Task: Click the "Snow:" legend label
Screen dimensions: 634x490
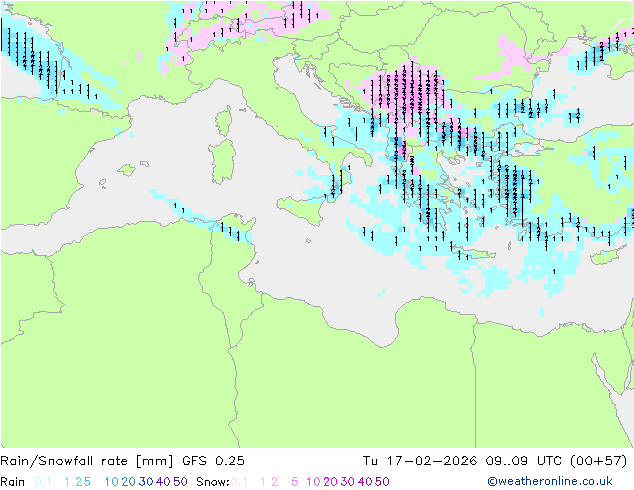Action: pyautogui.click(x=213, y=482)
